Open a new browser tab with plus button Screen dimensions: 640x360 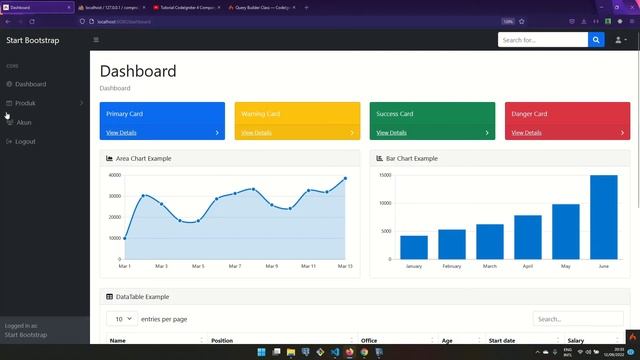coord(306,7)
